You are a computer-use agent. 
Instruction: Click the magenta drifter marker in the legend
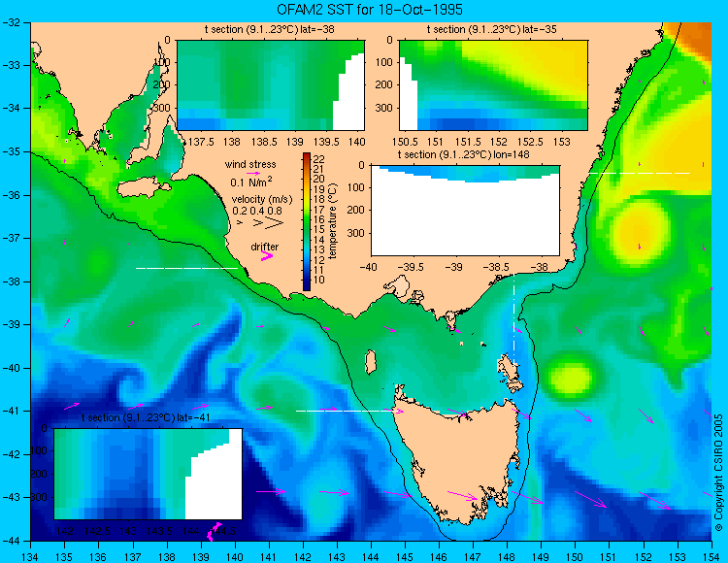pos(267,256)
